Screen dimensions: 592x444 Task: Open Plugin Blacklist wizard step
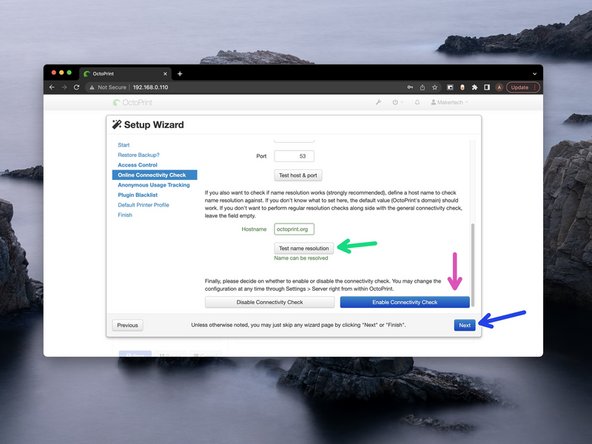click(137, 195)
